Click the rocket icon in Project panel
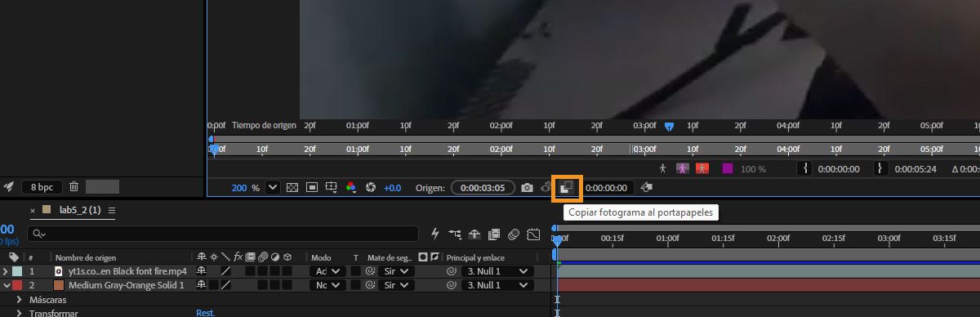 pos(9,186)
